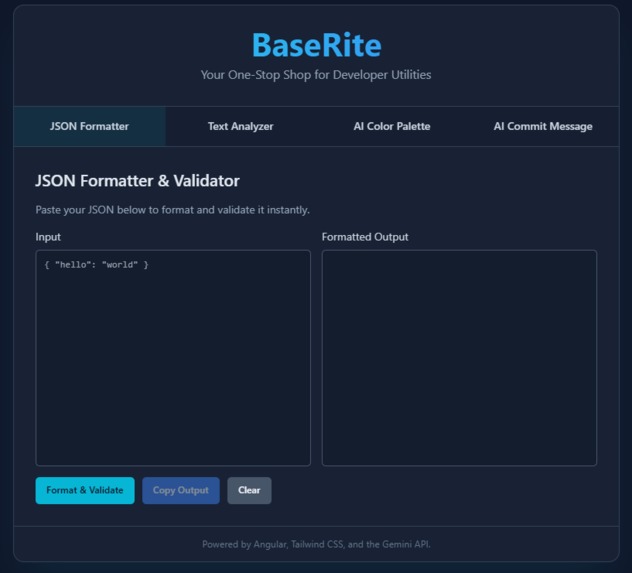The height and width of the screenshot is (573, 632).
Task: Click the 'Formatted Output' label
Action: [365, 237]
